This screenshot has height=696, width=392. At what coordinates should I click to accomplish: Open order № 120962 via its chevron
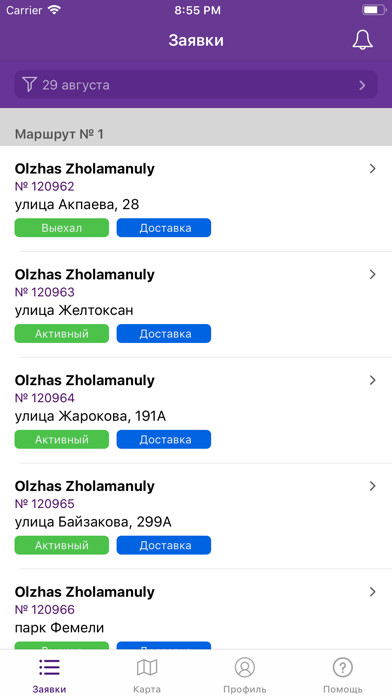click(372, 169)
